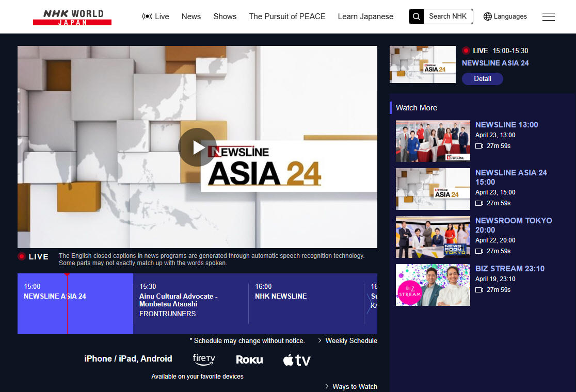
Task: Click the Fire TV logo
Action: (204, 360)
